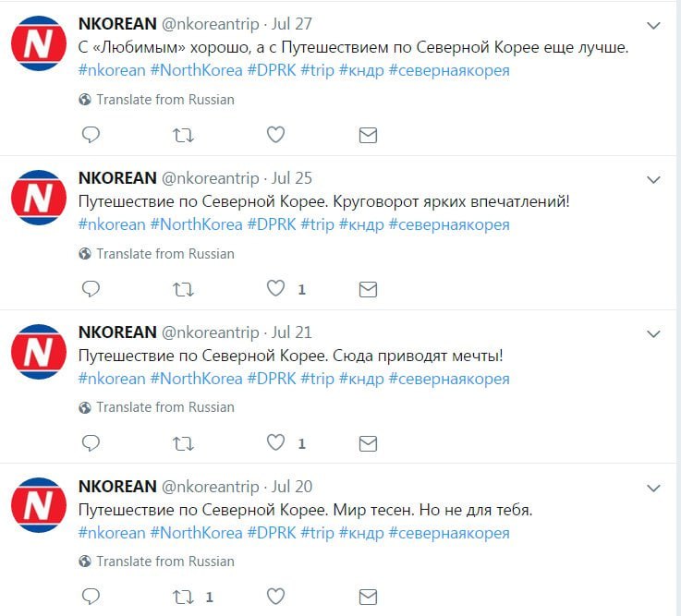This screenshot has width=681, height=616.
Task: Reply to the Jul 25 tweet
Action: pyautogui.click(x=91, y=289)
